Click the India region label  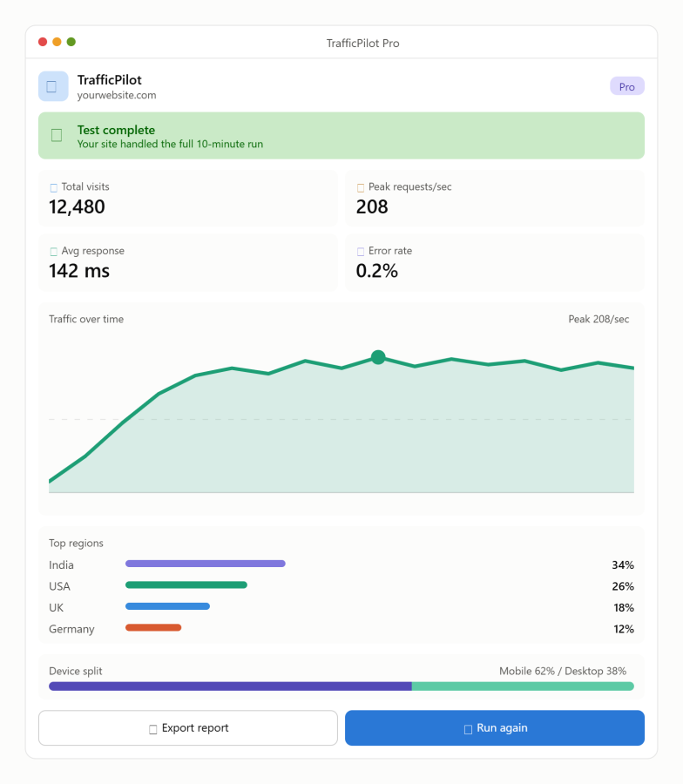click(x=61, y=565)
